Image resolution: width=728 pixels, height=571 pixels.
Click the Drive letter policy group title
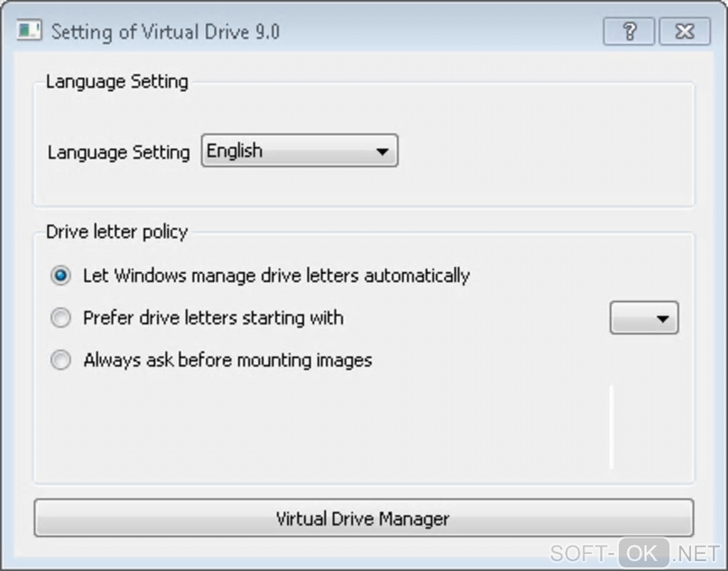(x=116, y=232)
